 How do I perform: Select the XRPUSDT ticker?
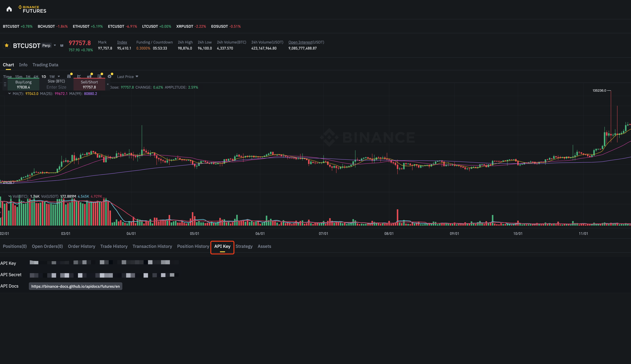[x=191, y=26]
